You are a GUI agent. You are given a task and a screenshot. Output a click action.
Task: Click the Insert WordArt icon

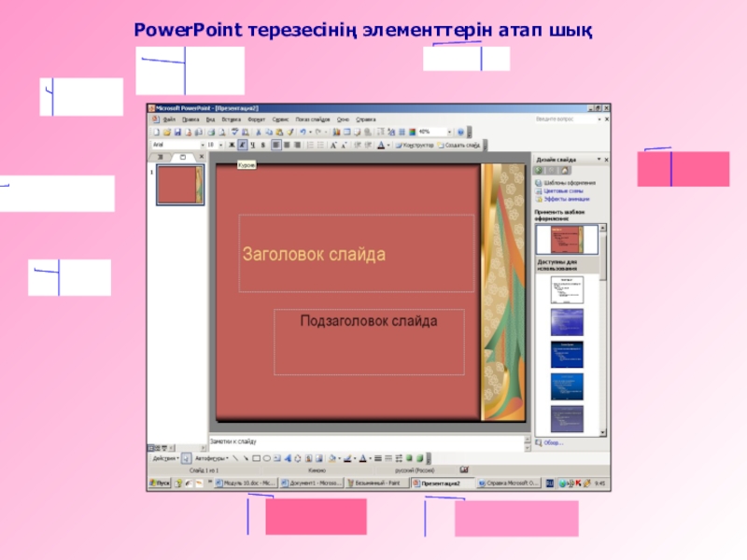coord(288,458)
